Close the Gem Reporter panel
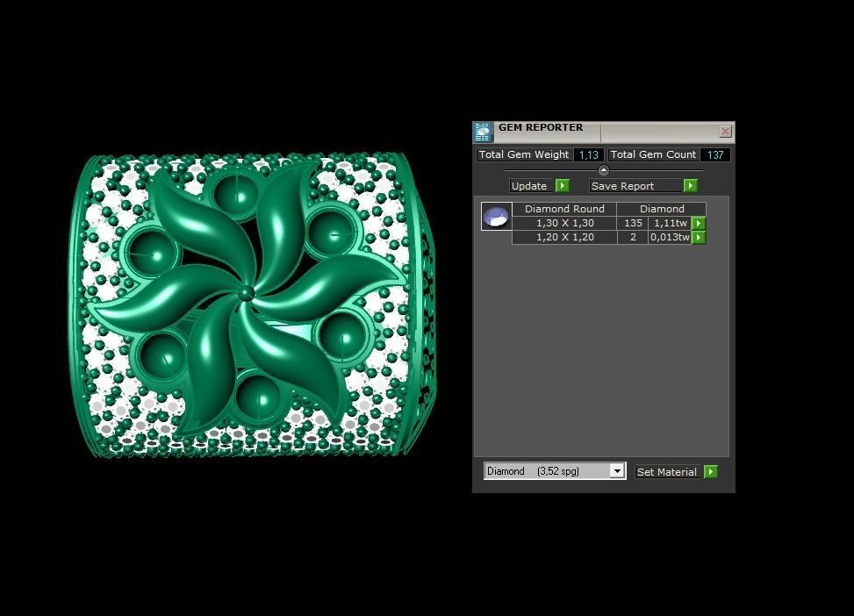Image resolution: width=854 pixels, height=616 pixels. pos(725,132)
